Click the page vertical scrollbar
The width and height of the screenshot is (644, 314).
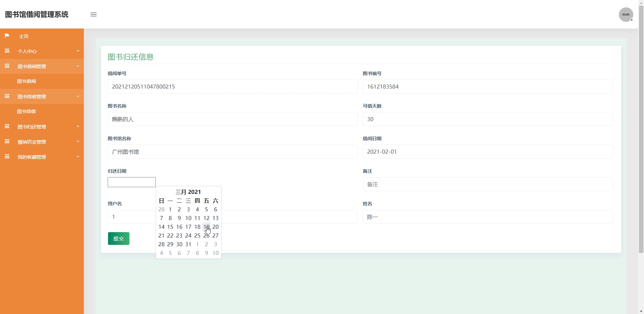[641, 129]
